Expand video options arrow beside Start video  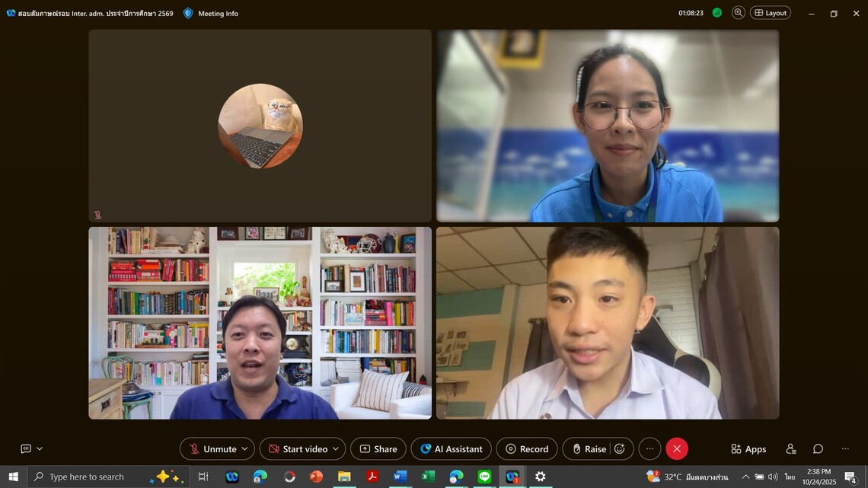click(335, 449)
